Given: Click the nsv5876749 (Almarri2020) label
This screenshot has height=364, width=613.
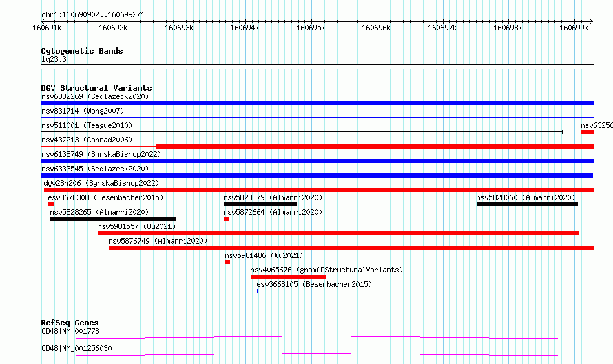Looking at the screenshot, I should pyautogui.click(x=158, y=241).
